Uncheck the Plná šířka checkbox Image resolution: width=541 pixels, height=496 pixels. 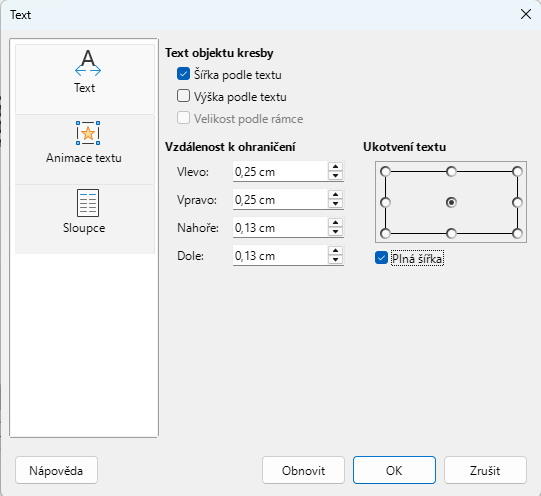point(381,258)
